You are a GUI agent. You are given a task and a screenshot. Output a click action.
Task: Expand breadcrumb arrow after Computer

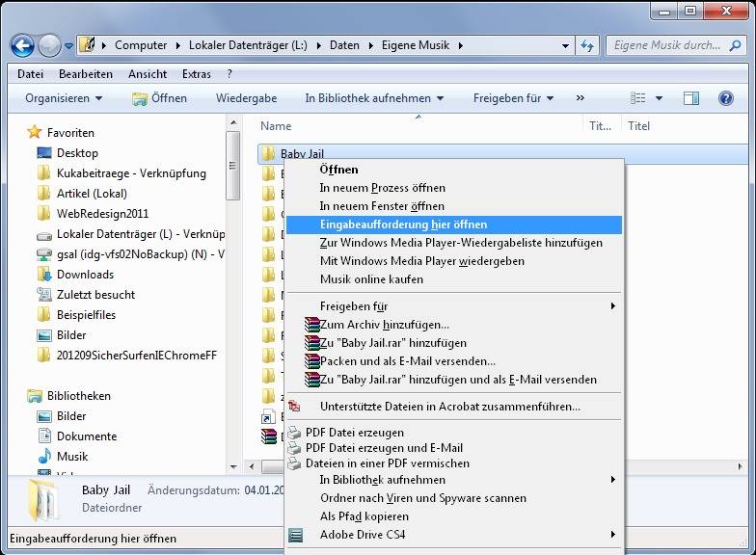point(177,45)
